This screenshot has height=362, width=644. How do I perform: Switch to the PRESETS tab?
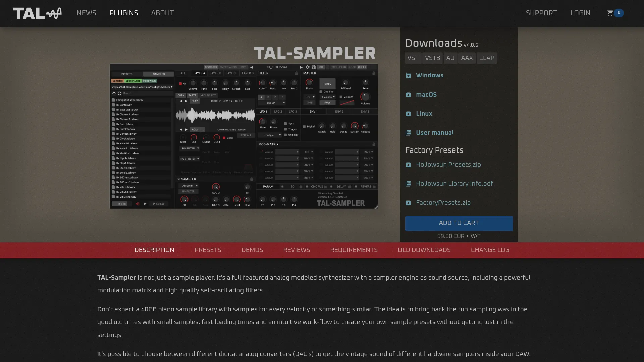pos(208,250)
